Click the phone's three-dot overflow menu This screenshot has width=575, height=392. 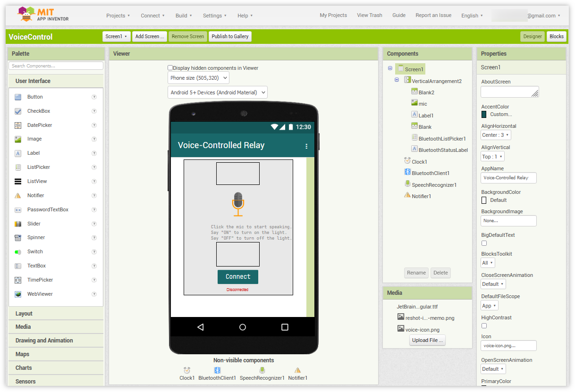click(306, 146)
